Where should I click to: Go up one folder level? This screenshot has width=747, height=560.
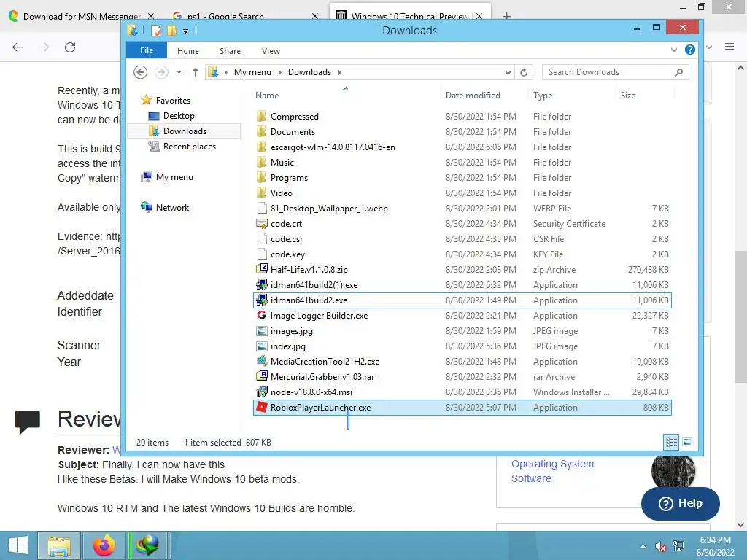[196, 72]
